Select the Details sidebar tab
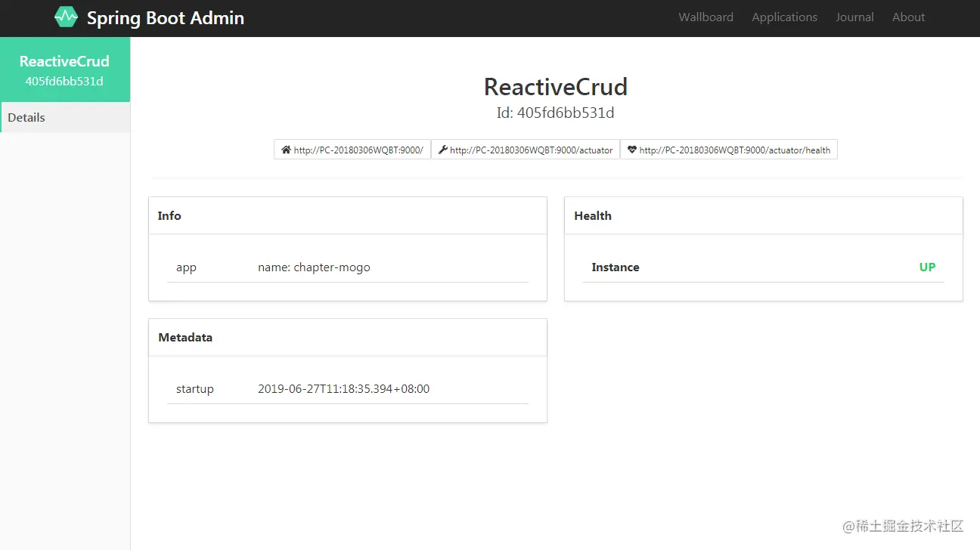 click(x=65, y=117)
